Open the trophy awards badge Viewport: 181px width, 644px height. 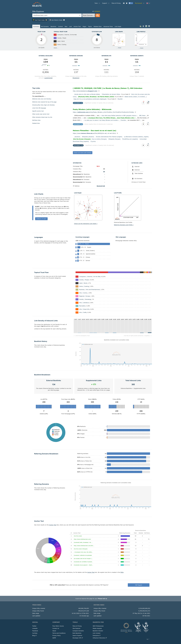coord(131,3)
